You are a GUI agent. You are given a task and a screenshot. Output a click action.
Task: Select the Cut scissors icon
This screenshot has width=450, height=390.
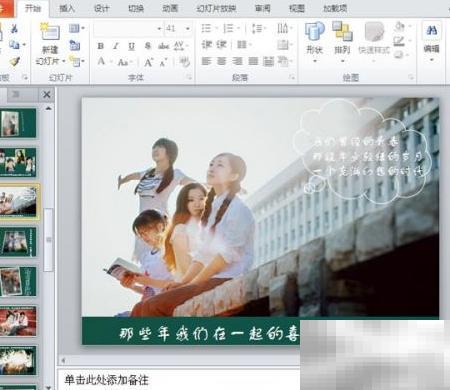[x=14, y=29]
